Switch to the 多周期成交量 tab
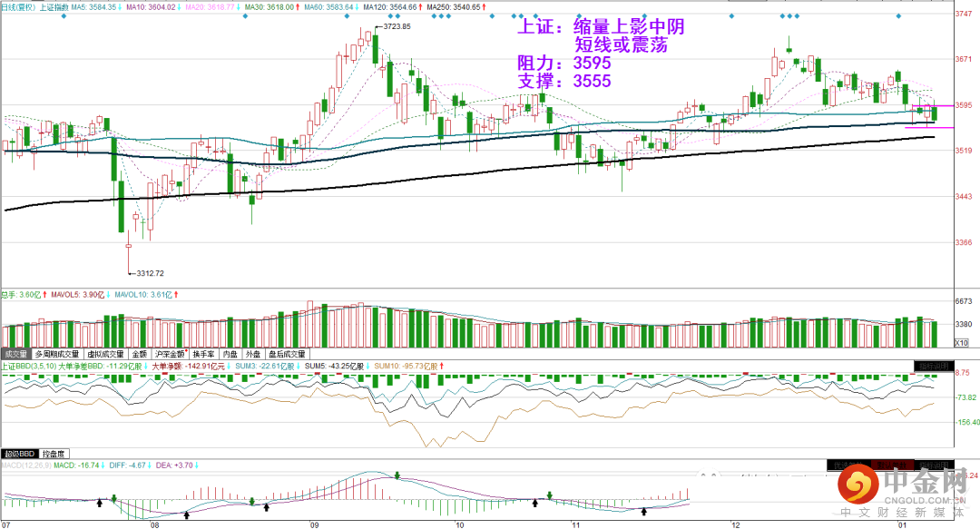This screenshot has width=980, height=529. click(x=57, y=354)
